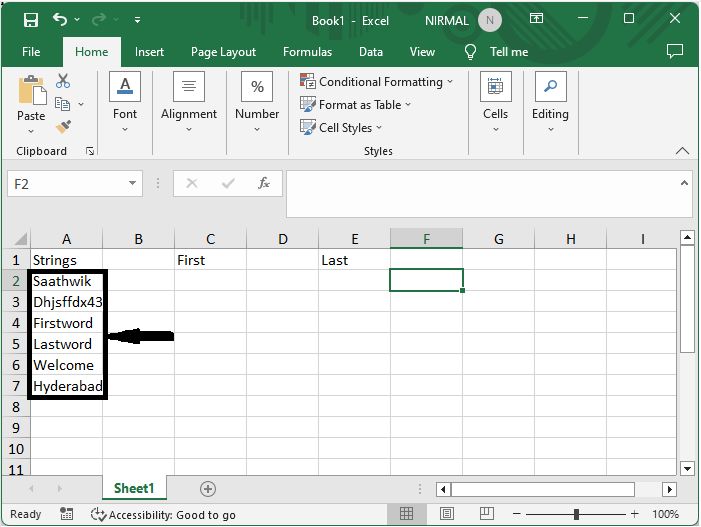This screenshot has width=701, height=527.
Task: Expand the Font group
Action: [x=125, y=102]
